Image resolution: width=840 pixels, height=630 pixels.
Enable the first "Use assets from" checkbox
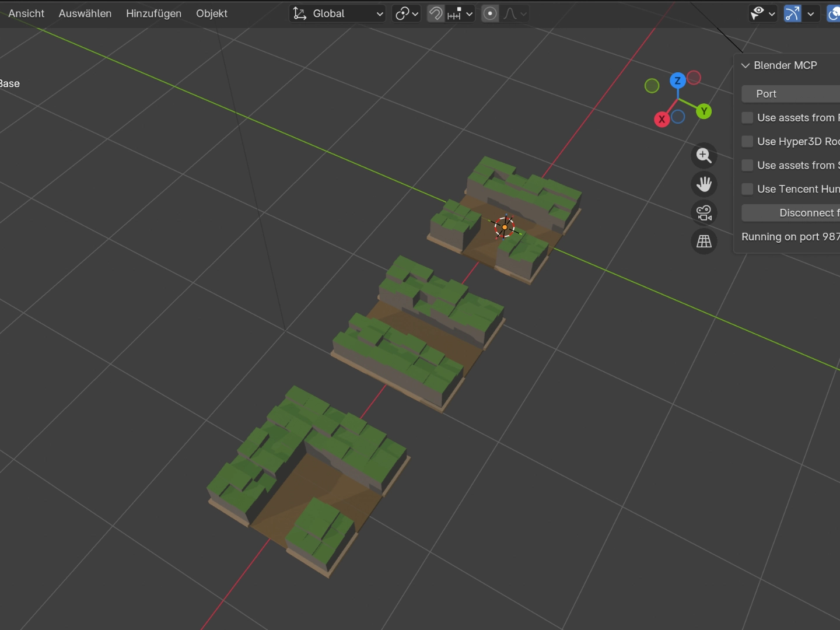[x=747, y=118]
